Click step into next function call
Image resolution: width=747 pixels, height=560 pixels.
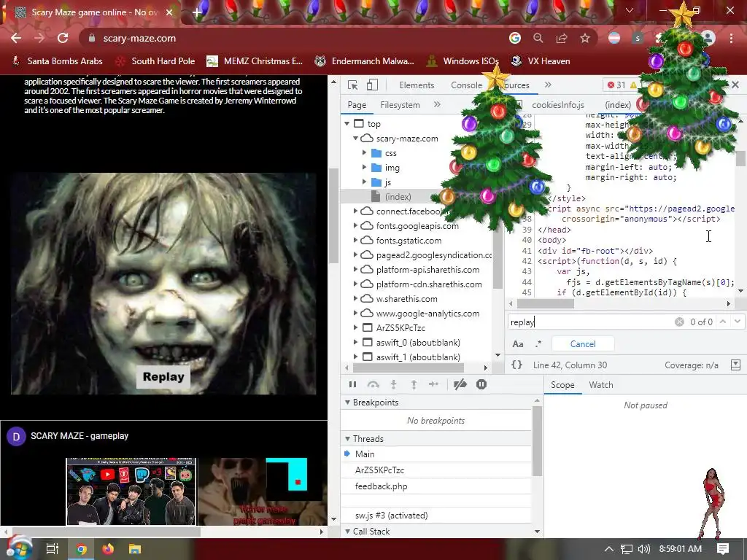coord(393,384)
